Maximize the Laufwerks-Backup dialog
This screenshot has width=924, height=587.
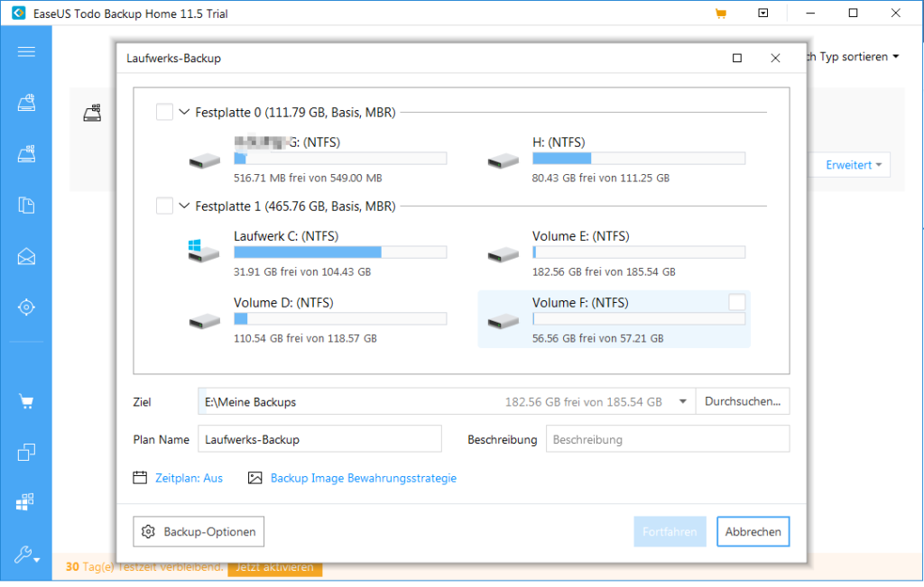pyautogui.click(x=736, y=58)
